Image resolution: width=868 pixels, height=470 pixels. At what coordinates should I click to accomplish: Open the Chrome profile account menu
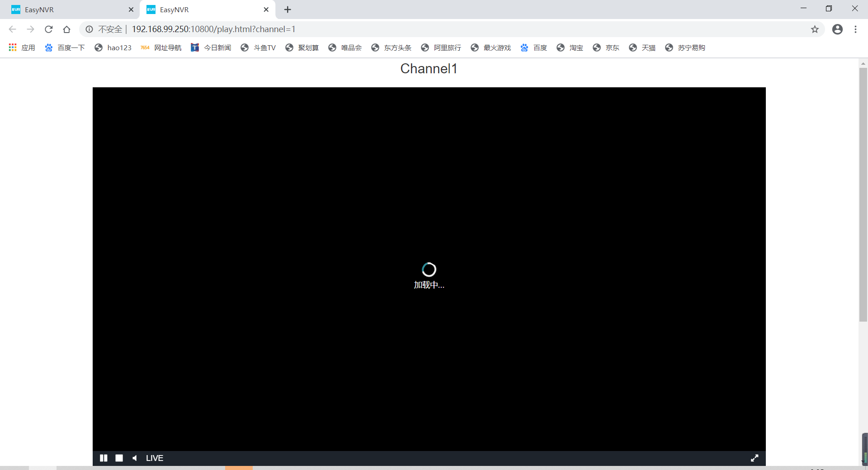(837, 29)
